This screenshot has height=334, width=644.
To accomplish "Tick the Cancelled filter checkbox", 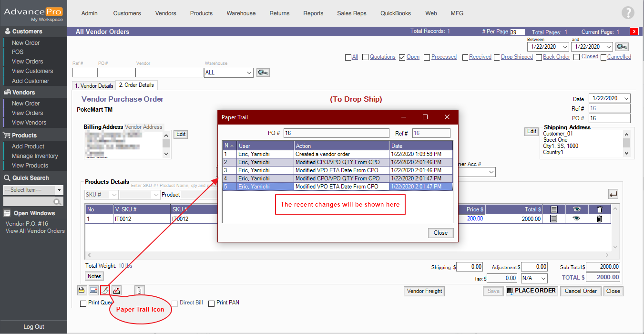I will click(x=603, y=57).
